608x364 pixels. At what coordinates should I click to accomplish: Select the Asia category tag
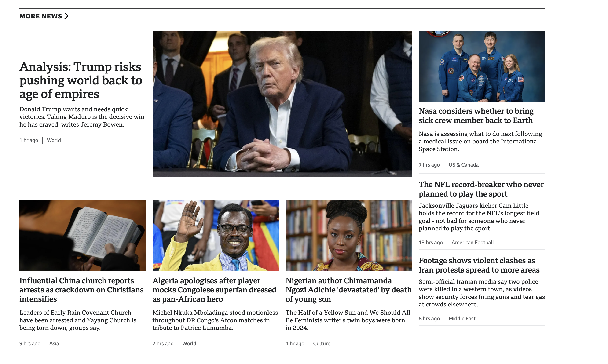[54, 343]
